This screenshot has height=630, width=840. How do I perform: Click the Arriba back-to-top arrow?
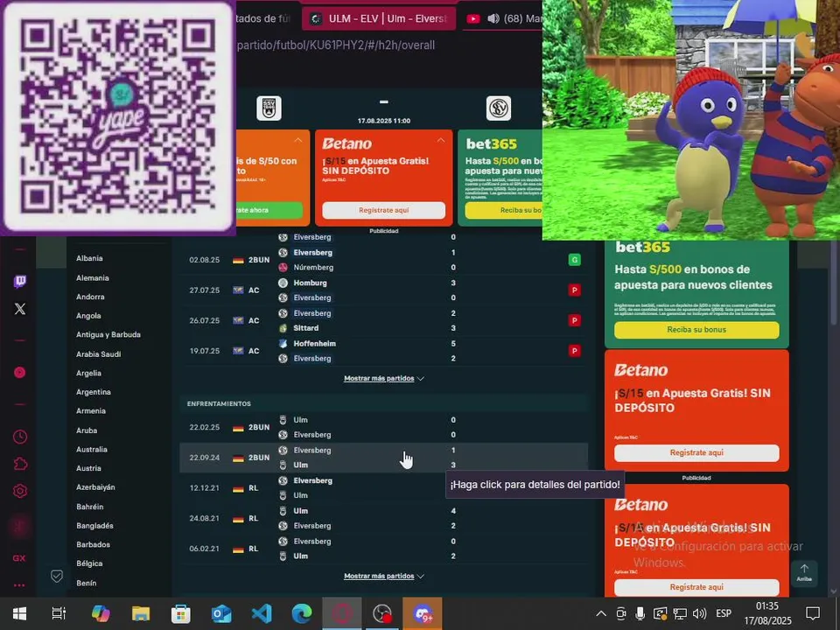pyautogui.click(x=804, y=572)
